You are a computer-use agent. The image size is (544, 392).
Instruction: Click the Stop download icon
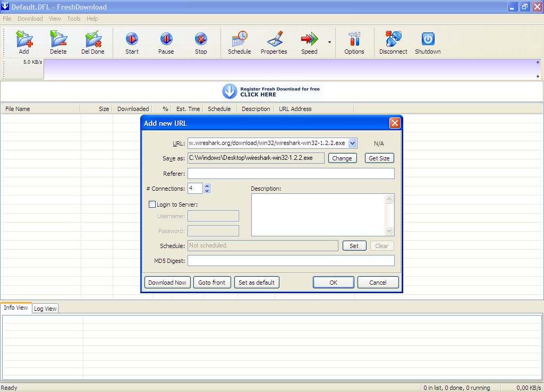[x=201, y=42]
